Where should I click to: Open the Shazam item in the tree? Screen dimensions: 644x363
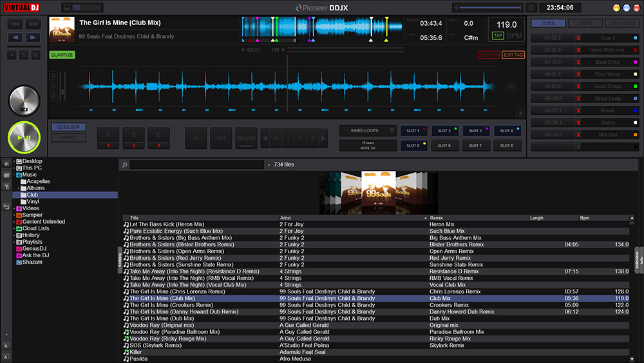[x=32, y=262]
